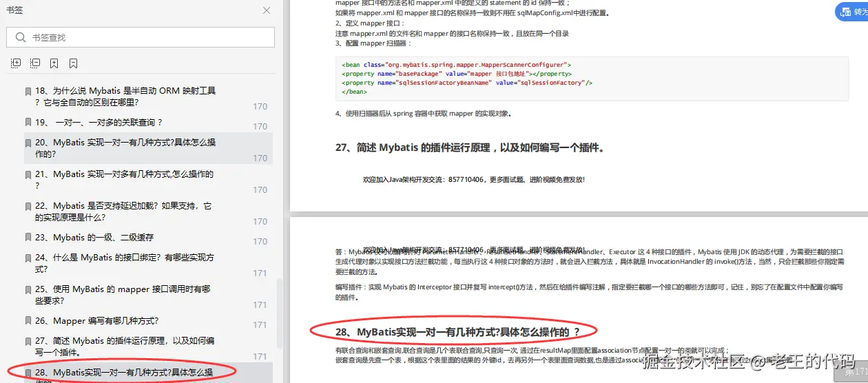Close the 书签 panel

click(267, 11)
